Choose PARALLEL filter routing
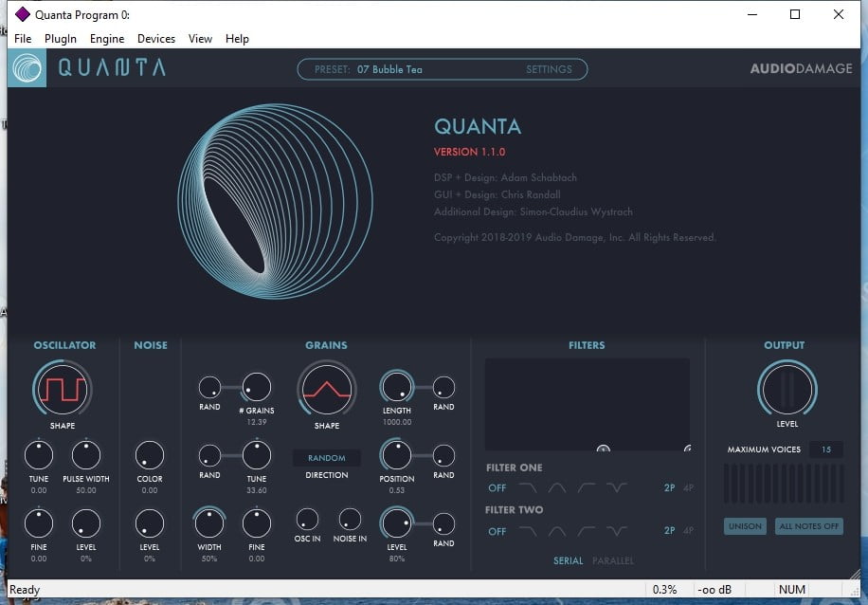 point(613,560)
